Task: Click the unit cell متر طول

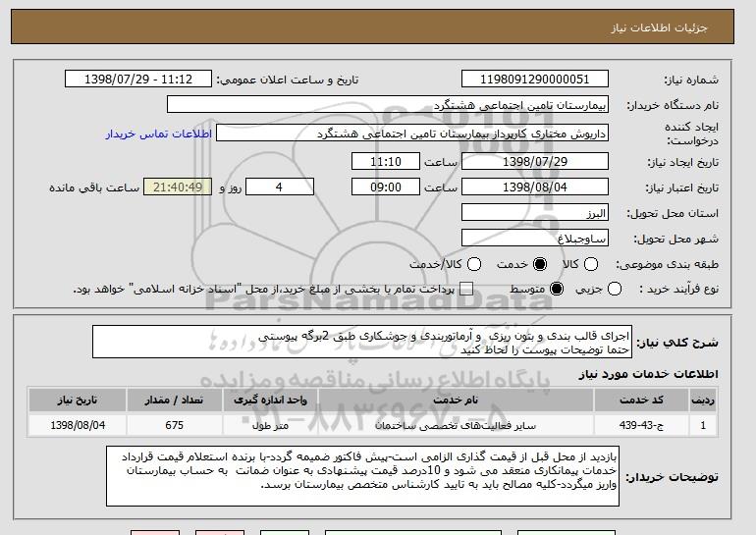Action: click(x=270, y=426)
